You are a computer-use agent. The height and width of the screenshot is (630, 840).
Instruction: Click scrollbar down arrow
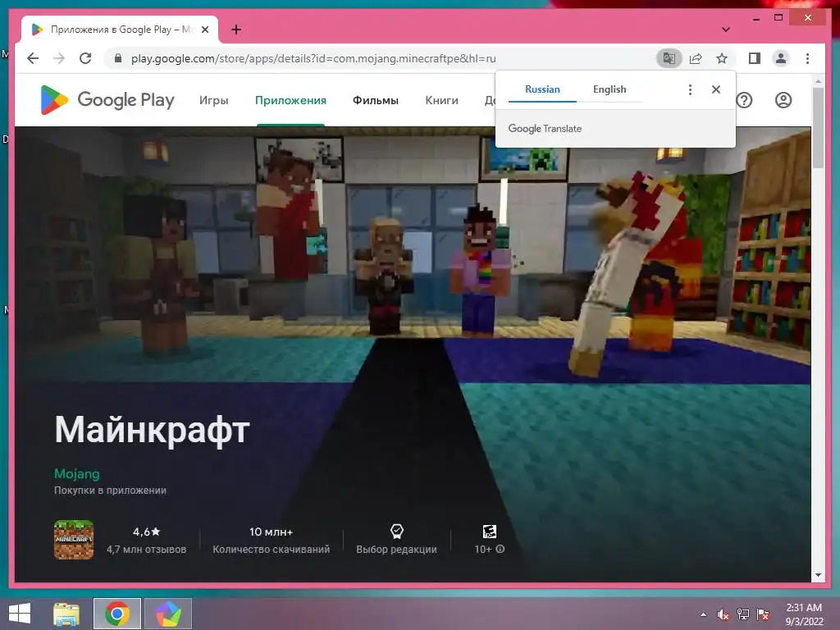pos(818,575)
